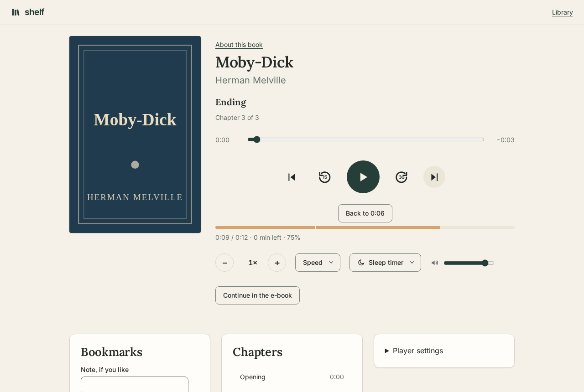584x392 pixels.
Task: Open the Sleep timer dropdown
Action: pyautogui.click(x=385, y=263)
